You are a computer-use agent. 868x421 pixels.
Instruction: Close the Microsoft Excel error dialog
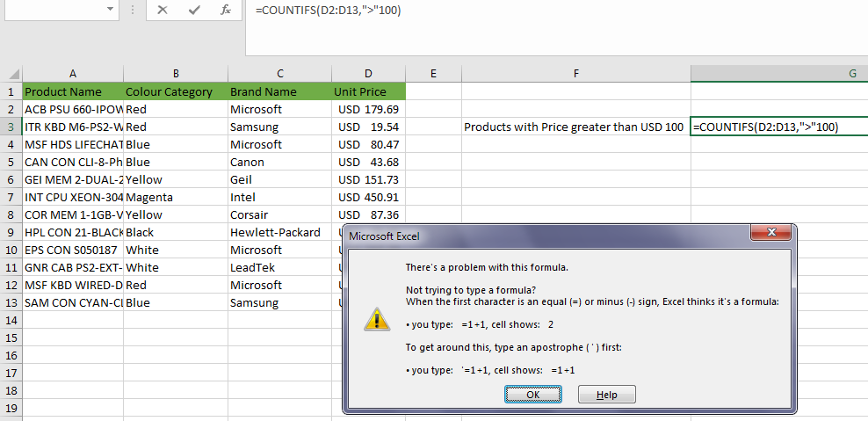773,233
